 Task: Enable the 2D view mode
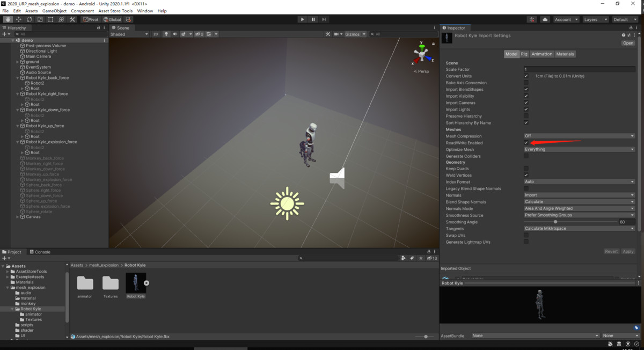[156, 34]
